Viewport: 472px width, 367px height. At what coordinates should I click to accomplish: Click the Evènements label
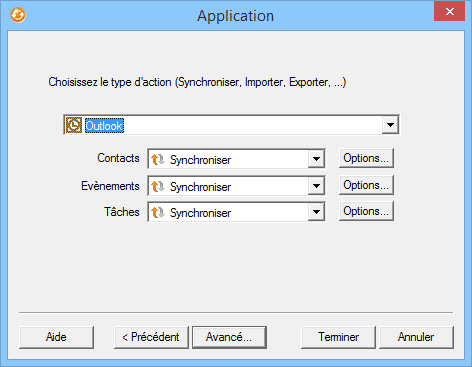pyautogui.click(x=110, y=186)
